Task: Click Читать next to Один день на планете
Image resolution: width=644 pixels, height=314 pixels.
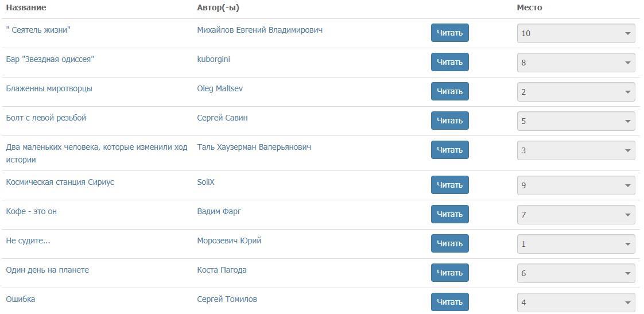Action: click(449, 273)
